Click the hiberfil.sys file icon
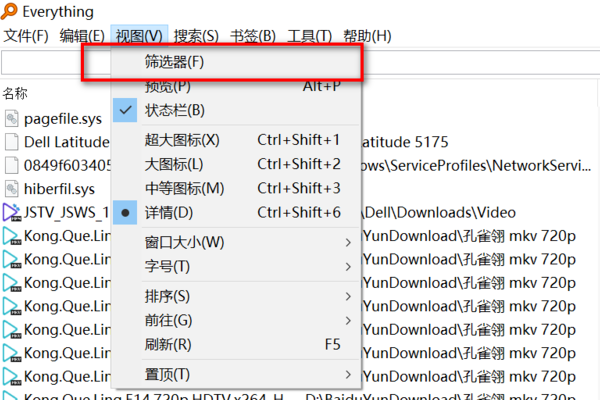This screenshot has width=600, height=400. (11, 189)
